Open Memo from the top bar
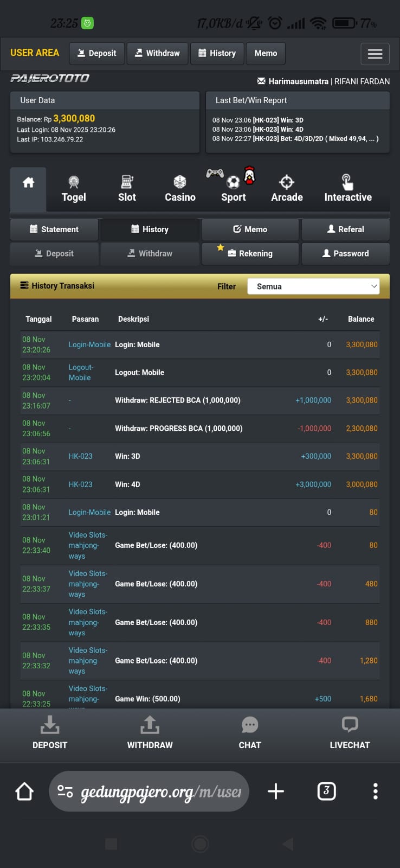This screenshot has width=400, height=868. (x=266, y=53)
